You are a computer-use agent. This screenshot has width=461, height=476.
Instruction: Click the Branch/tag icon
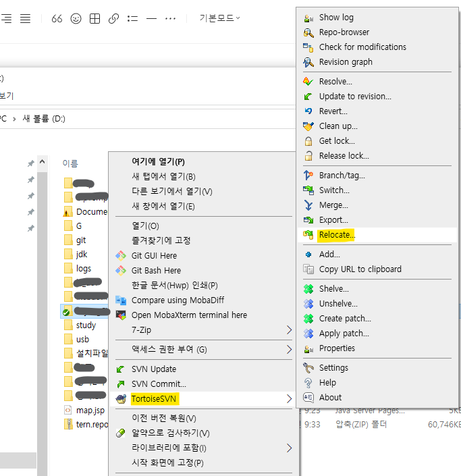click(x=308, y=176)
